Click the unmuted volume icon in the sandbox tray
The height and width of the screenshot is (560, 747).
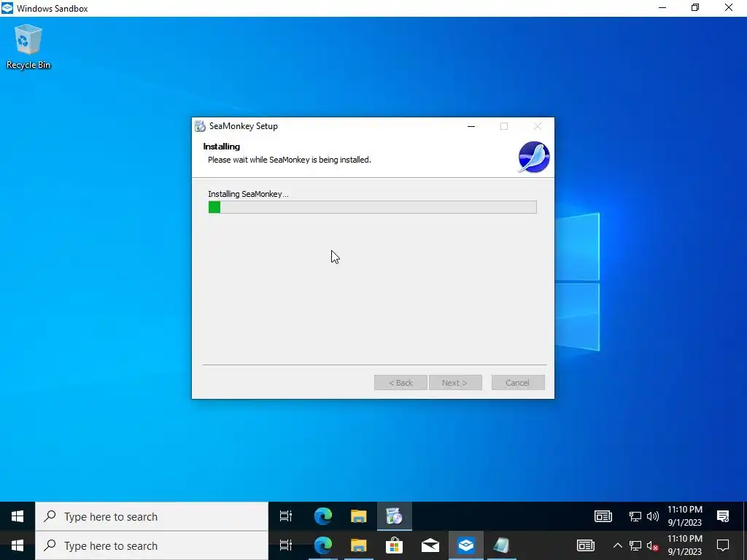click(653, 516)
